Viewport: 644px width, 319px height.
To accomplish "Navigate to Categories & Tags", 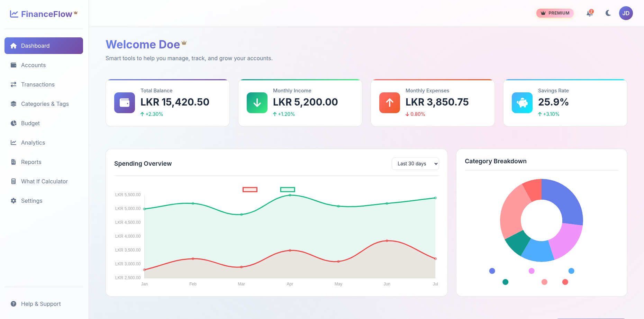I will [45, 104].
